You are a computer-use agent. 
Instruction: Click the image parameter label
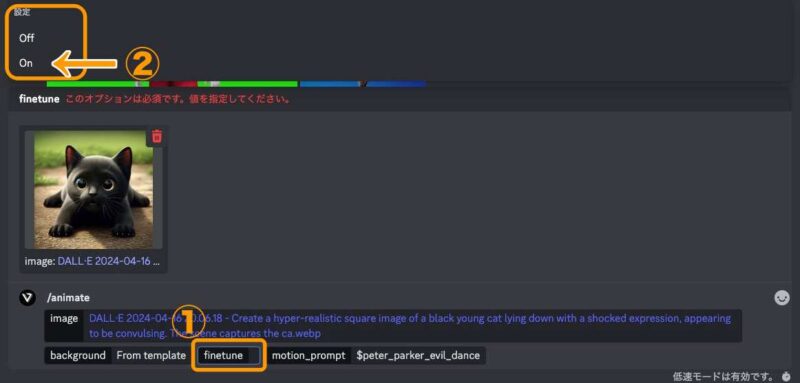coord(64,319)
